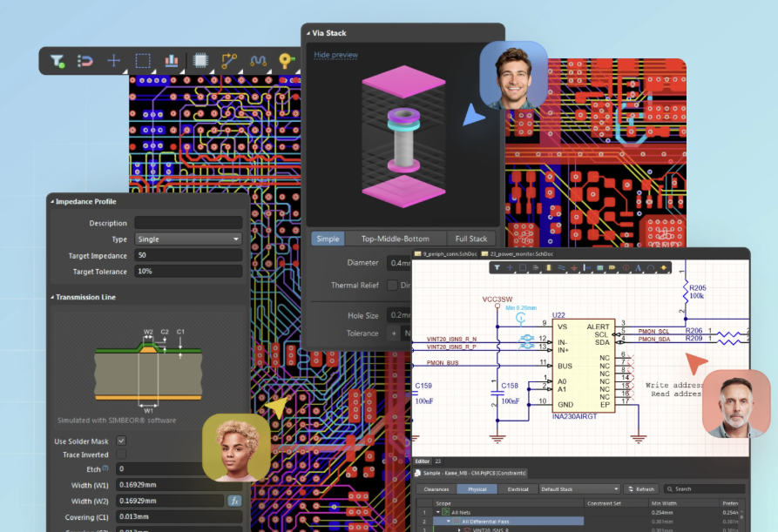Click the key-shaped tool in the PCB toolbar
Viewport: 778px width, 532px height.
point(285,59)
